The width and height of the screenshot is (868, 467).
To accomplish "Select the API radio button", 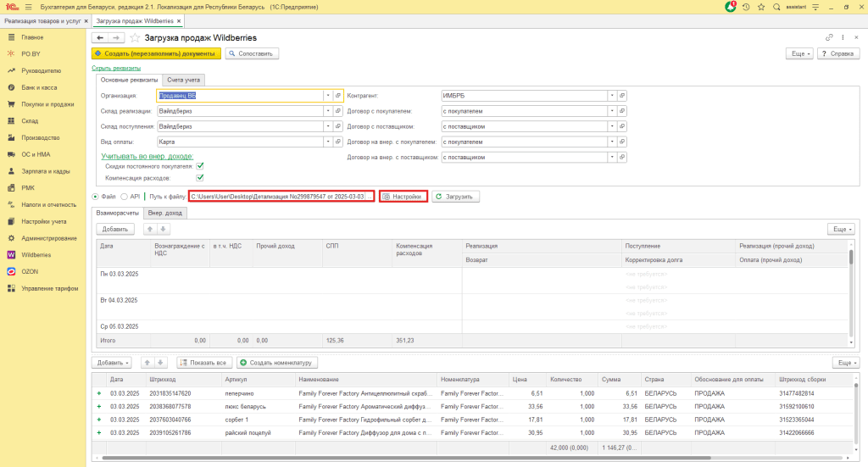I will point(124,197).
